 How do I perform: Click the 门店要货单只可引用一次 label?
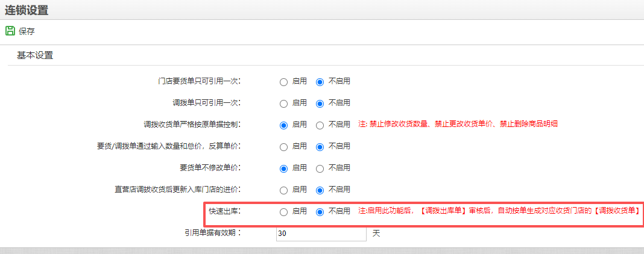pyautogui.click(x=199, y=81)
